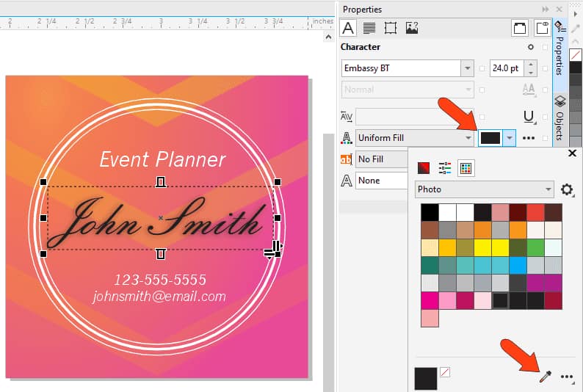Expand the Embassy BT font dropdown
This screenshot has height=392, width=583.
467,68
